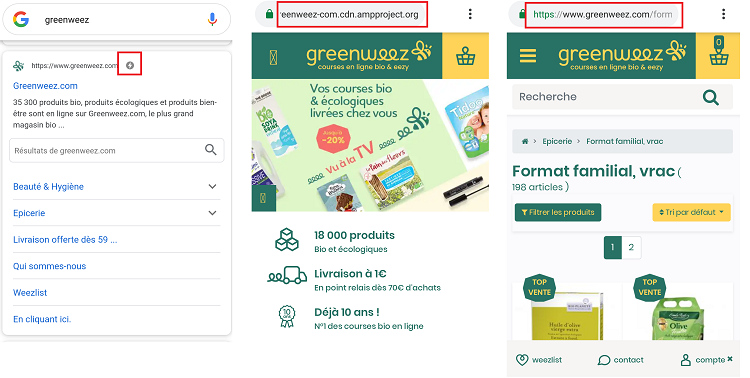This screenshot has height=378, width=750.
Task: Activate voice search microphone
Action: click(x=212, y=20)
